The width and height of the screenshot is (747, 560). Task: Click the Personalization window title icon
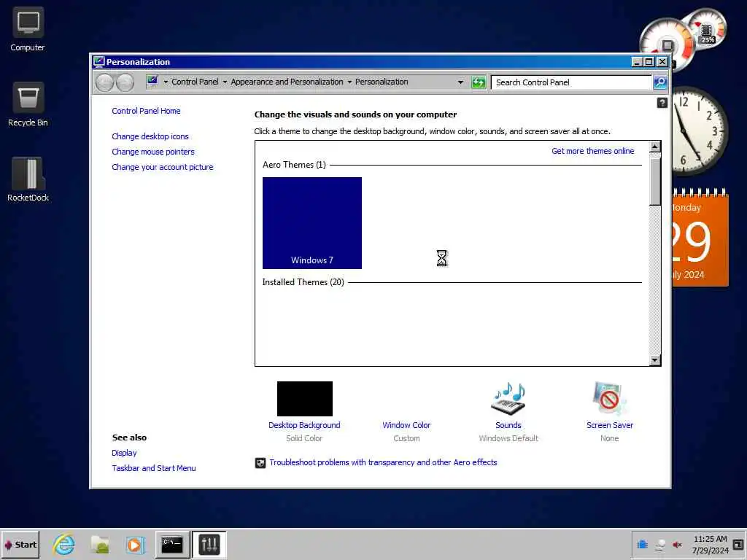coord(99,62)
